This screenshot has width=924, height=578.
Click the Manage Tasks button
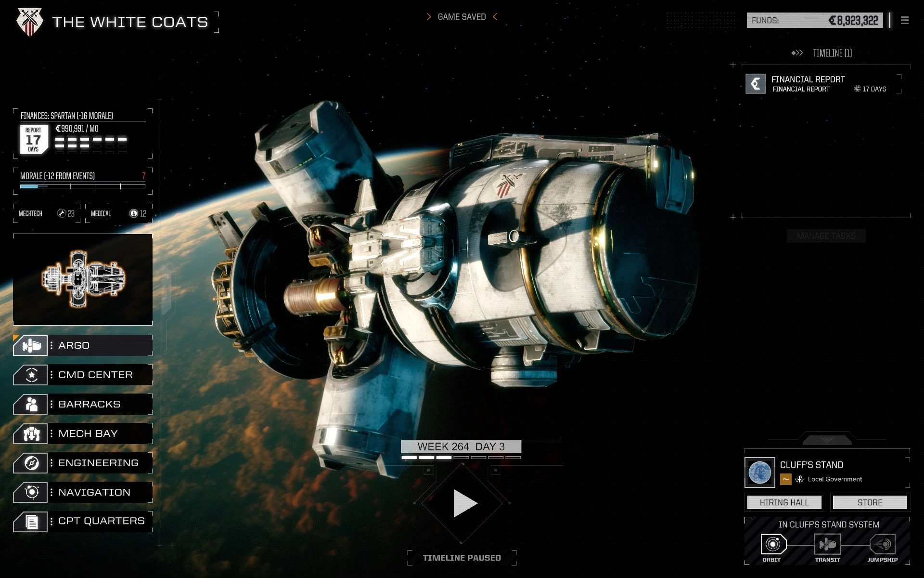826,236
